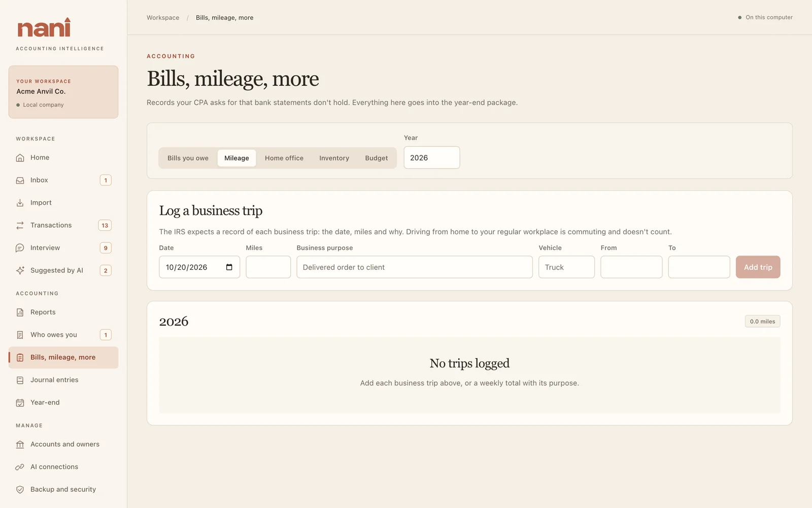Click the Who owes you receipt icon
The width and height of the screenshot is (812, 508).
tap(20, 335)
